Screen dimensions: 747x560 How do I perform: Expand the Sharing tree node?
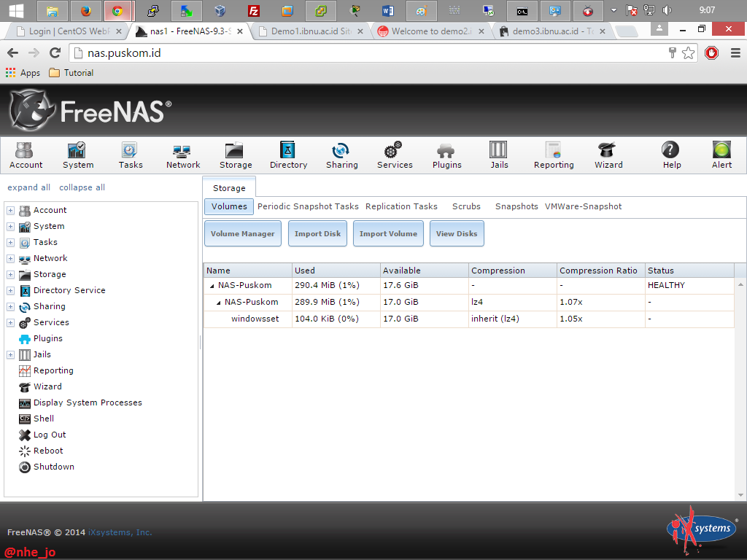pos(10,307)
